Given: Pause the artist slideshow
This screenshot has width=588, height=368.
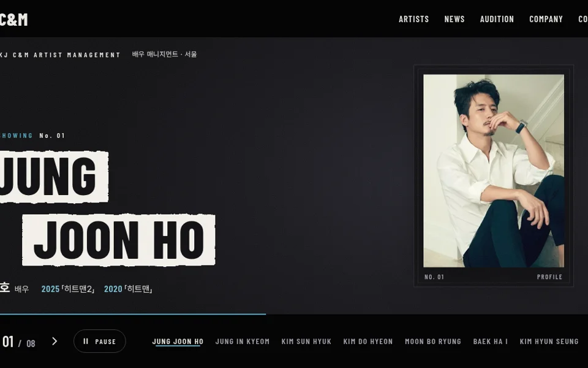Looking at the screenshot, I should 100,341.
